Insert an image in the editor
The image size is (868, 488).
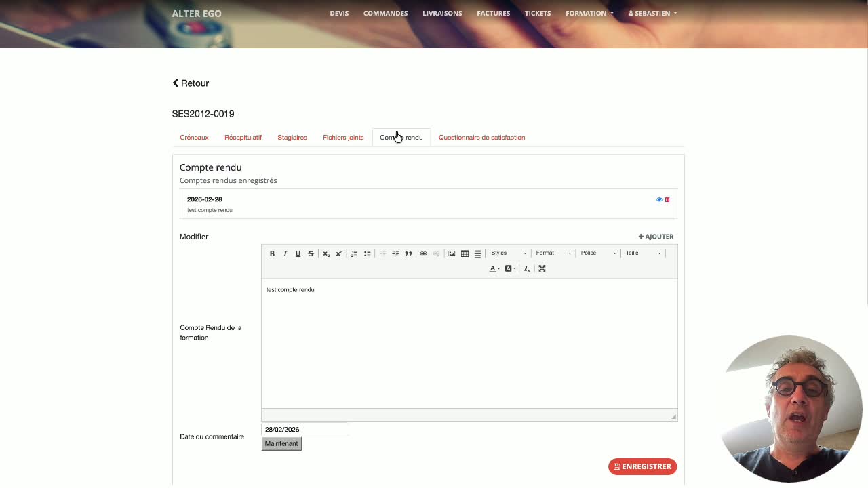click(452, 253)
